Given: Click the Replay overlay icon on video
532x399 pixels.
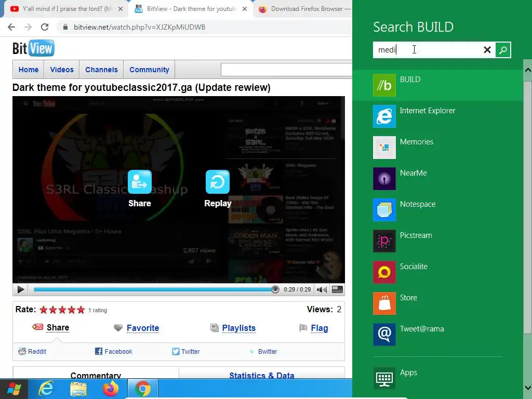Looking at the screenshot, I should tap(218, 182).
